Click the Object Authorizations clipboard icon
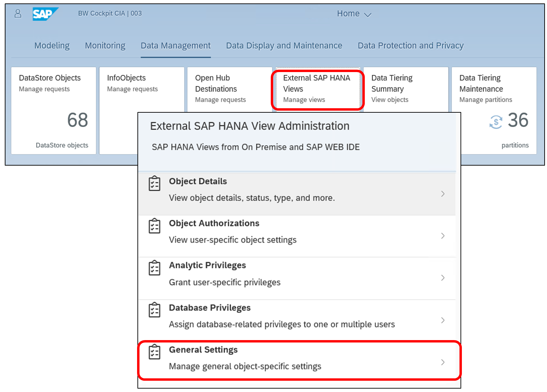This screenshot has height=392, width=547. click(x=155, y=226)
